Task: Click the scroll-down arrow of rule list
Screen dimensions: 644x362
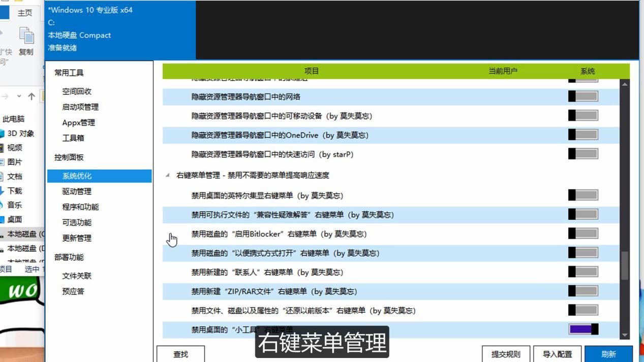Action: click(x=625, y=335)
